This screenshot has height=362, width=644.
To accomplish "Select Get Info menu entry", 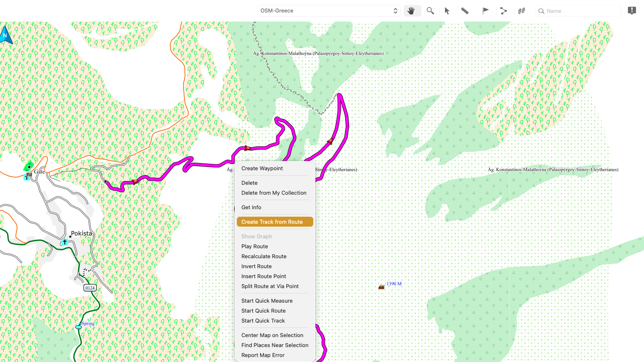I will tap(251, 208).
